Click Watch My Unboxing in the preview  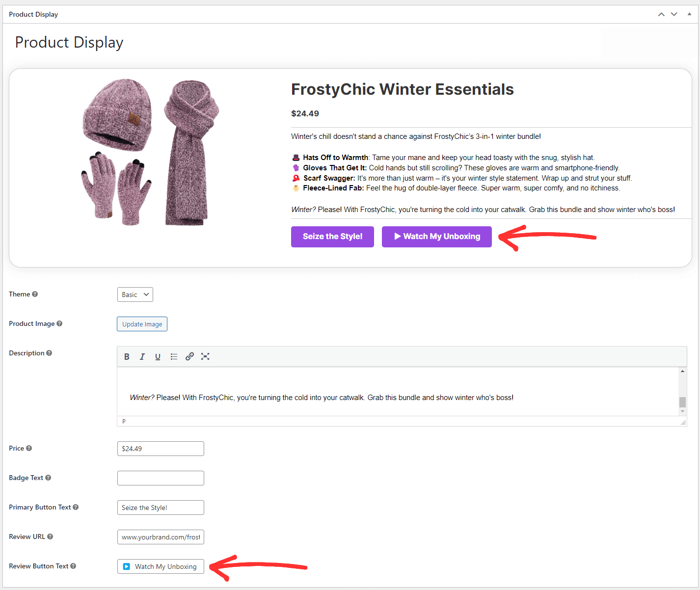(x=436, y=237)
